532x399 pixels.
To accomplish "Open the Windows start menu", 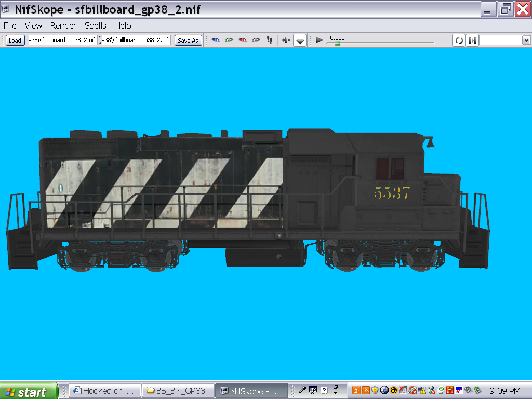I will (29, 392).
